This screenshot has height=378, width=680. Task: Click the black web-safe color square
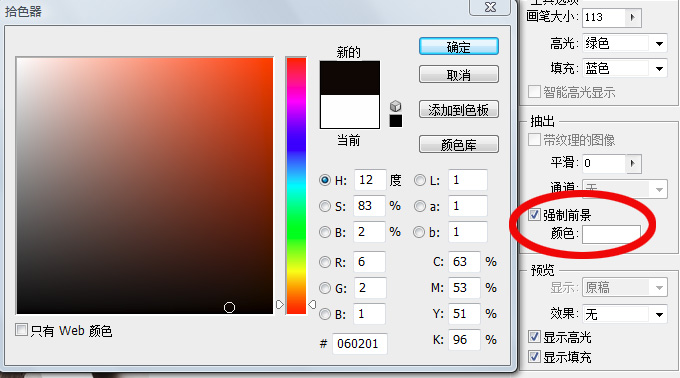396,121
